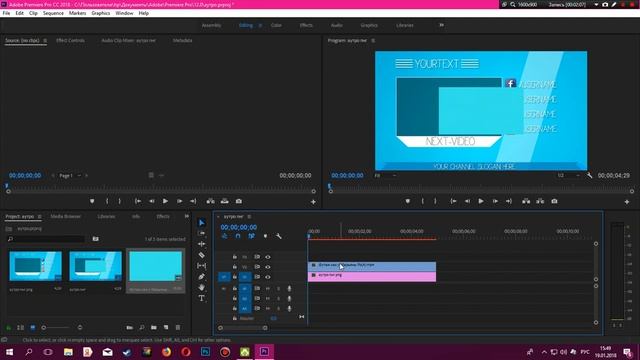Go to In point in Source monitor
This screenshot has width=640, height=360.
tap(138, 201)
